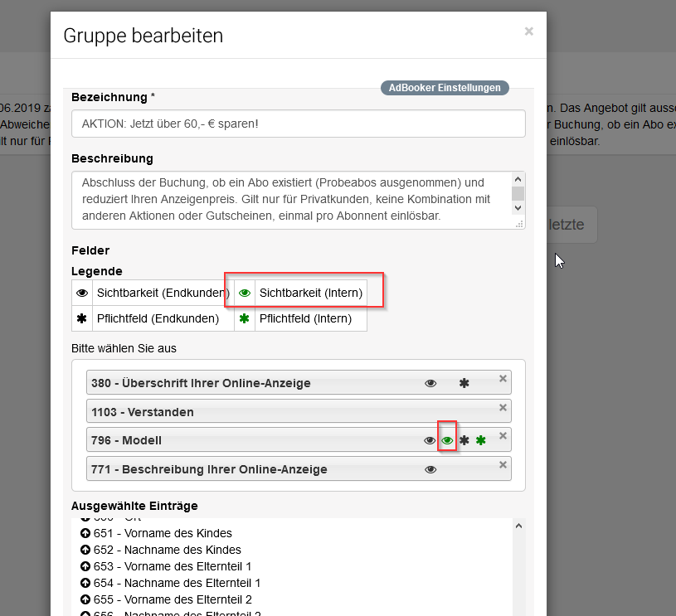Toggle customer visibility eye for 380 Überschrift
The width and height of the screenshot is (676, 616).
tap(430, 383)
